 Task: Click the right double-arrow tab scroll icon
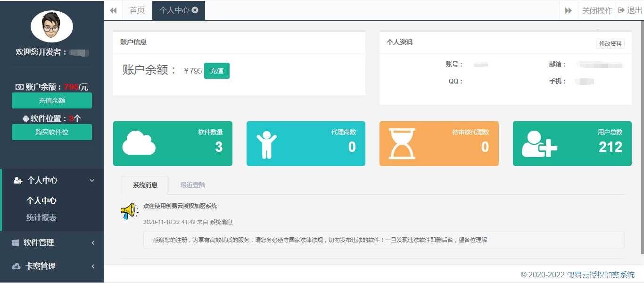tap(569, 10)
